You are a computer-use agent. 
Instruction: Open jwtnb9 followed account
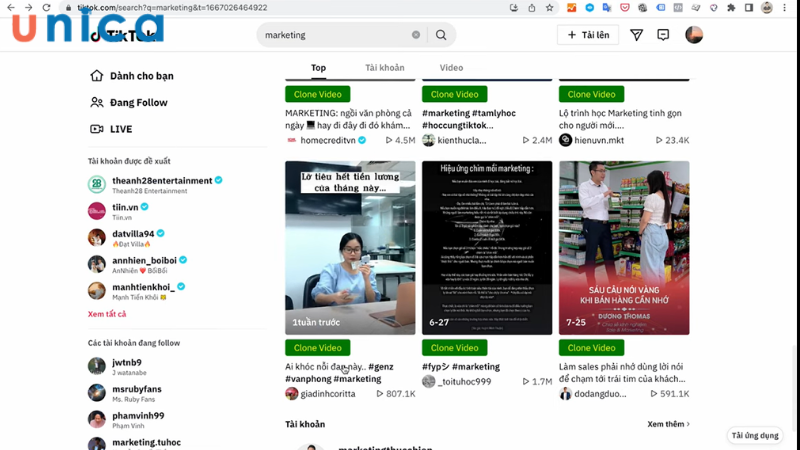(115, 366)
